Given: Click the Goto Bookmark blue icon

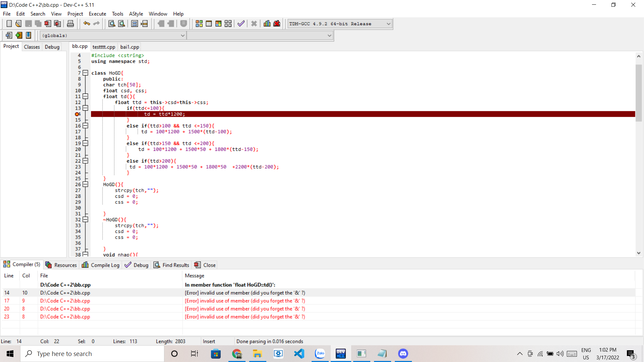Looking at the screenshot, I should point(29,35).
